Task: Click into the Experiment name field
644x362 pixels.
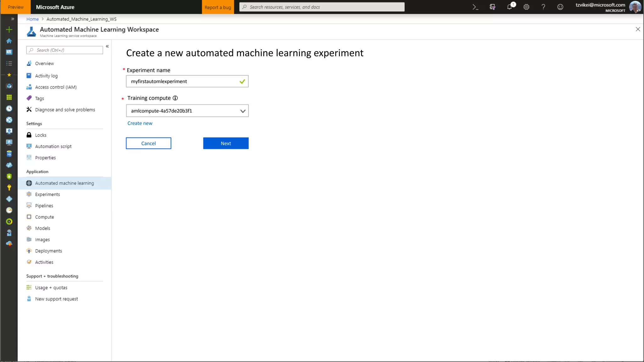Action: point(187,81)
